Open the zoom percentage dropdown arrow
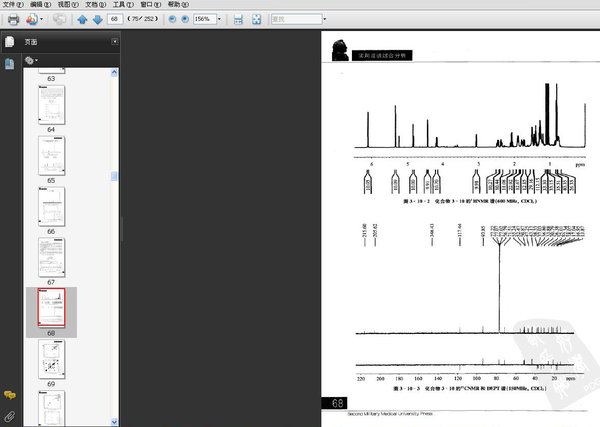Image resolution: width=600 pixels, height=427 pixels. pos(219,19)
